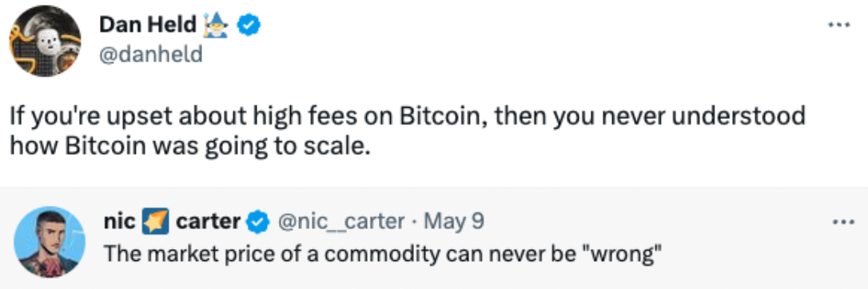This screenshot has height=289, width=868.
Task: Open nic carter's profile avatar
Action: tap(50, 241)
